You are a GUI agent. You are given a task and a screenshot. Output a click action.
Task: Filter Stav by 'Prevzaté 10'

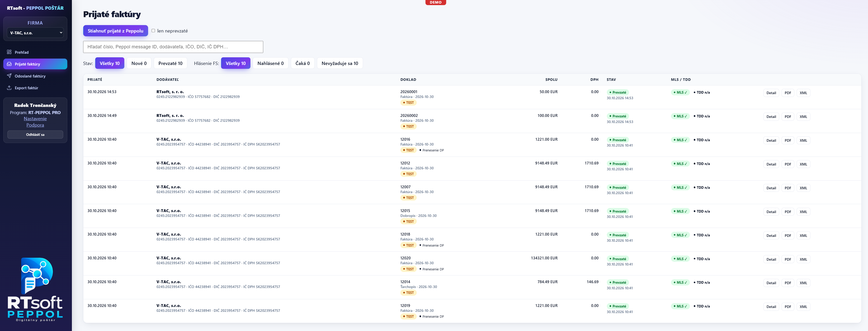pyautogui.click(x=170, y=63)
